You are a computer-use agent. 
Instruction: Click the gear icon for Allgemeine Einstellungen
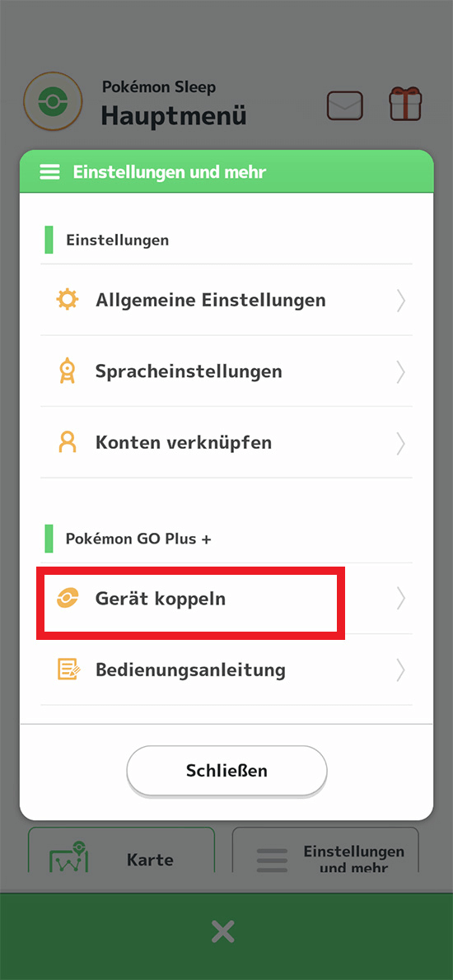[67, 300]
